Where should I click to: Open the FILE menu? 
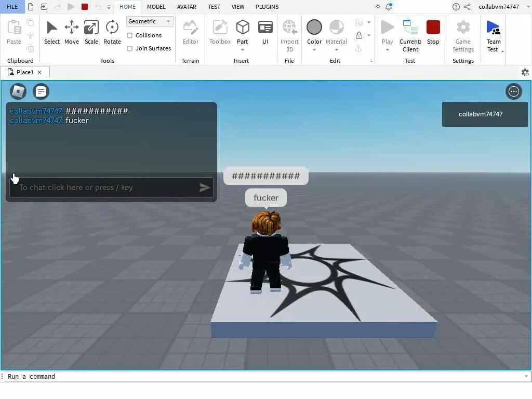[12, 6]
